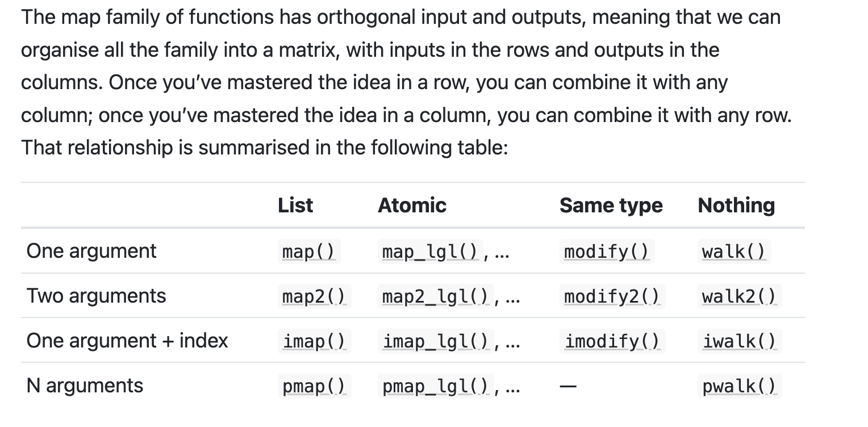The width and height of the screenshot is (868, 427).
Task: Open the walk() function link
Action: (x=733, y=252)
